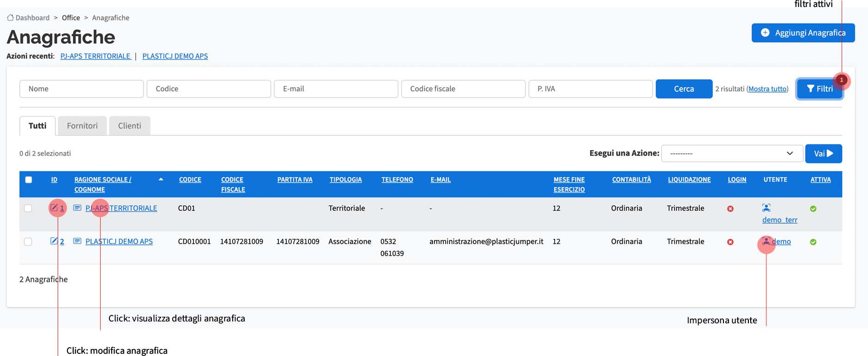
Task: Open the Esegui una Azione dropdown
Action: (732, 154)
